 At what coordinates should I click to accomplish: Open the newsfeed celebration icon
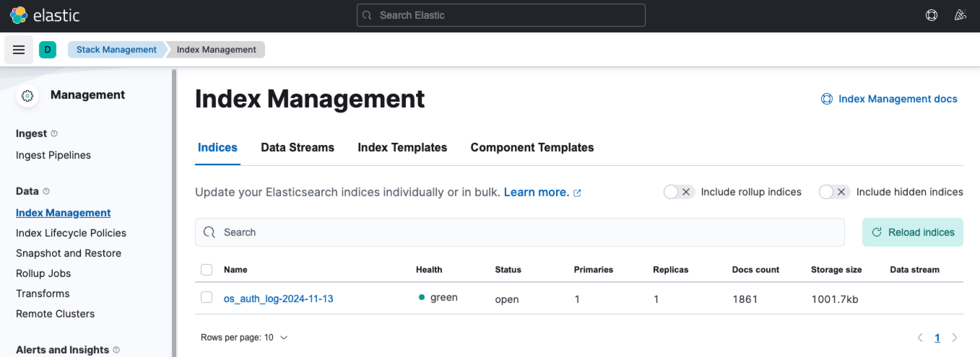[961, 15]
